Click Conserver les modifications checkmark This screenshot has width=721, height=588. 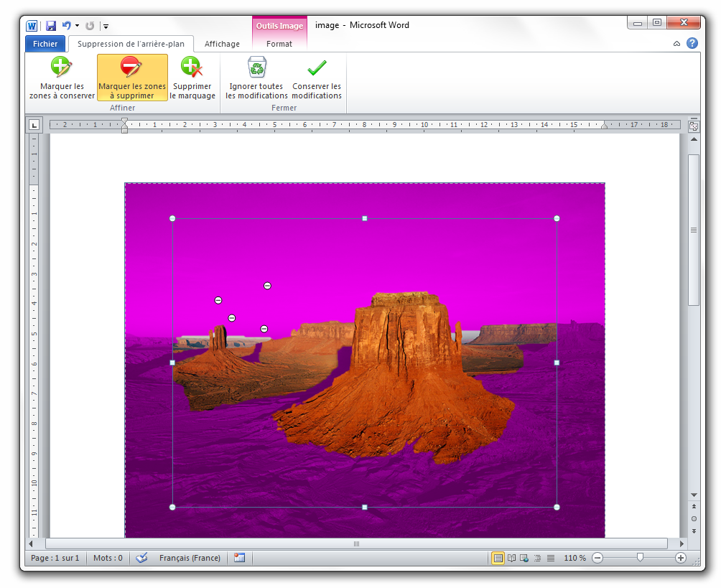[317, 78]
